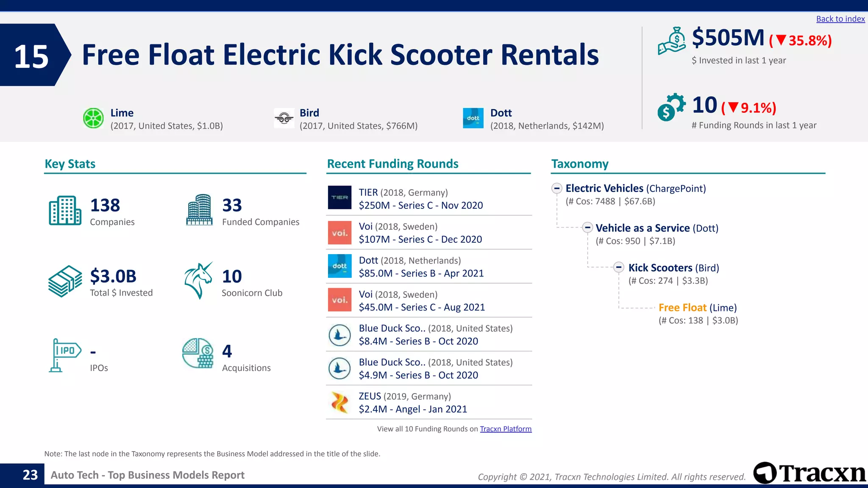Click '(# Cos: 950 | $7.1B)' text
Image resolution: width=868 pixels, height=488 pixels.
coord(635,241)
